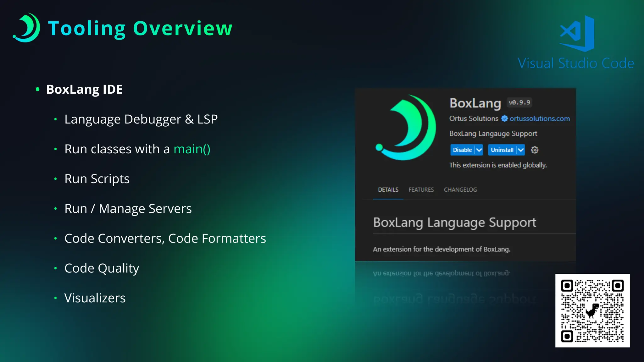The width and height of the screenshot is (644, 362).
Task: Open the extension settings gear icon
Action: [x=535, y=150]
